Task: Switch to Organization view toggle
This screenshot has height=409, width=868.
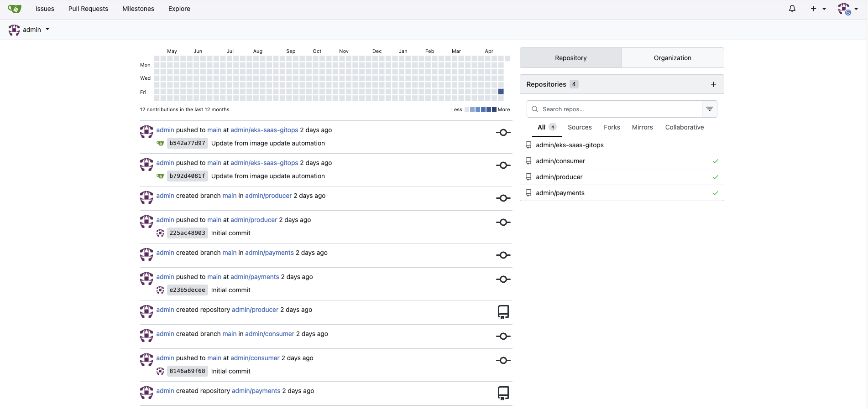Action: pyautogui.click(x=672, y=58)
